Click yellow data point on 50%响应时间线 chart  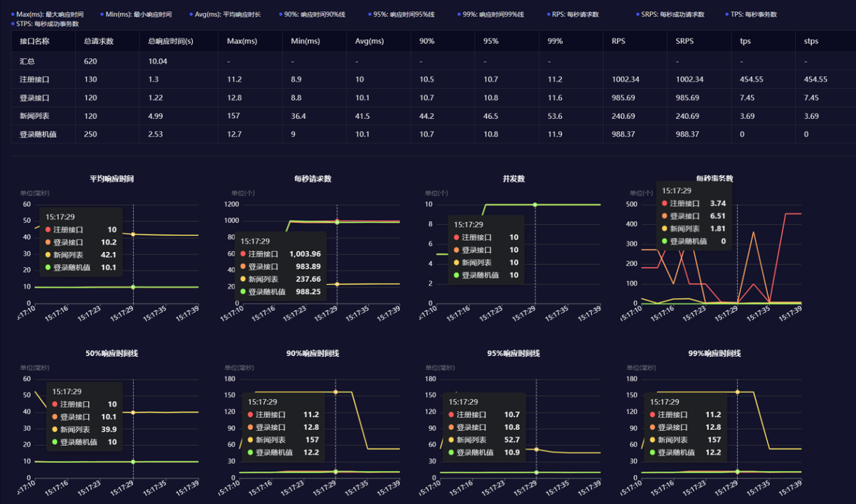[x=133, y=412]
